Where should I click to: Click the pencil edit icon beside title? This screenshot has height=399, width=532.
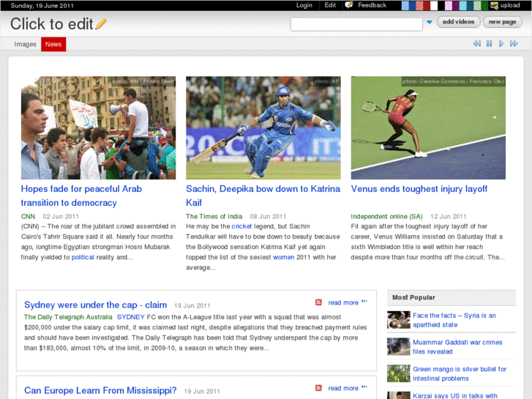[x=101, y=23]
